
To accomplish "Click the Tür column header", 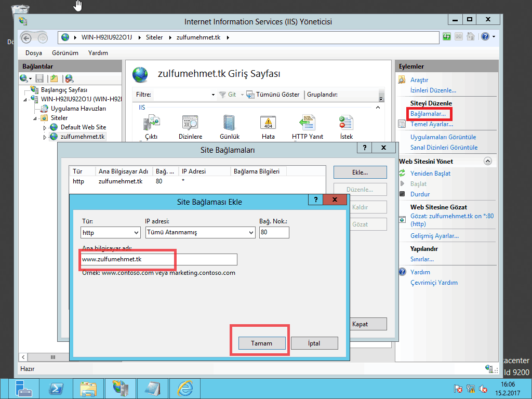I will (x=83, y=171).
